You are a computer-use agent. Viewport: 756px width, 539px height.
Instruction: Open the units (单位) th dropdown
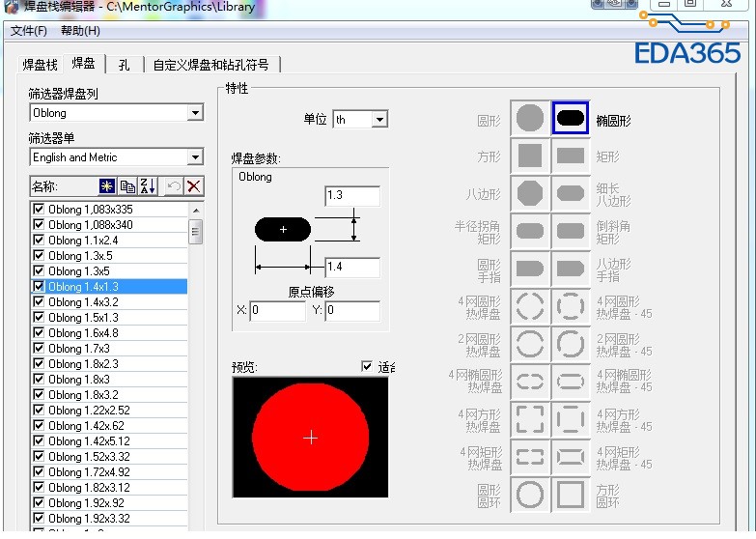point(379,119)
